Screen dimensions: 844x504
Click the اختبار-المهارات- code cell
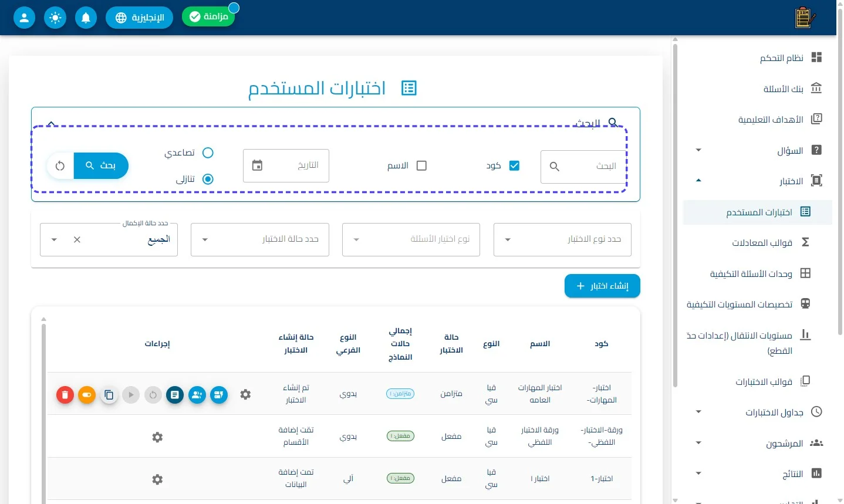[602, 394]
